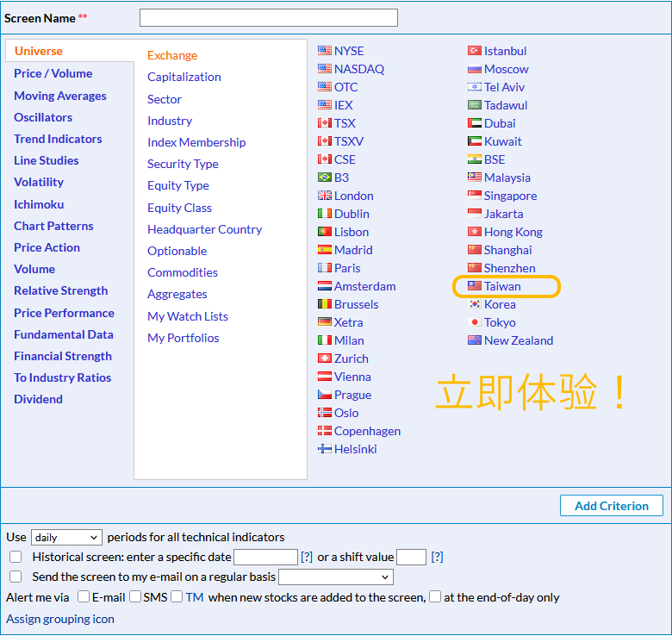Click the NASDAQ flag icon
This screenshot has height=636, width=672.
(x=325, y=69)
